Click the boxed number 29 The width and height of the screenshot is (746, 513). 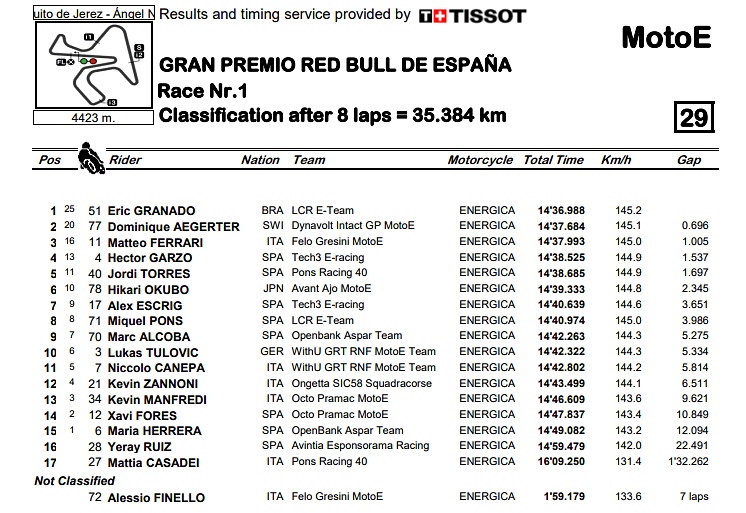693,118
